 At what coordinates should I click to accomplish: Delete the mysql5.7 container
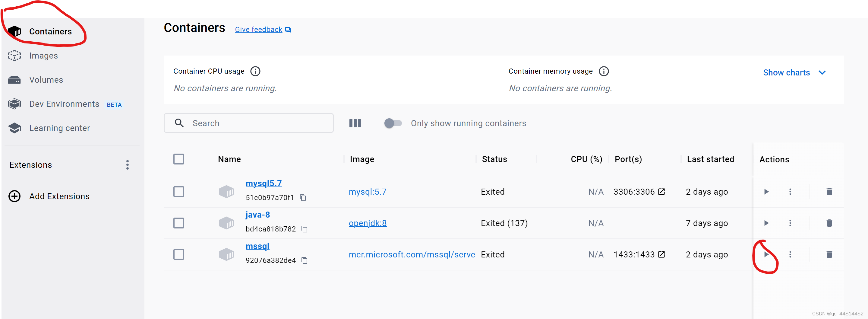pos(829,192)
